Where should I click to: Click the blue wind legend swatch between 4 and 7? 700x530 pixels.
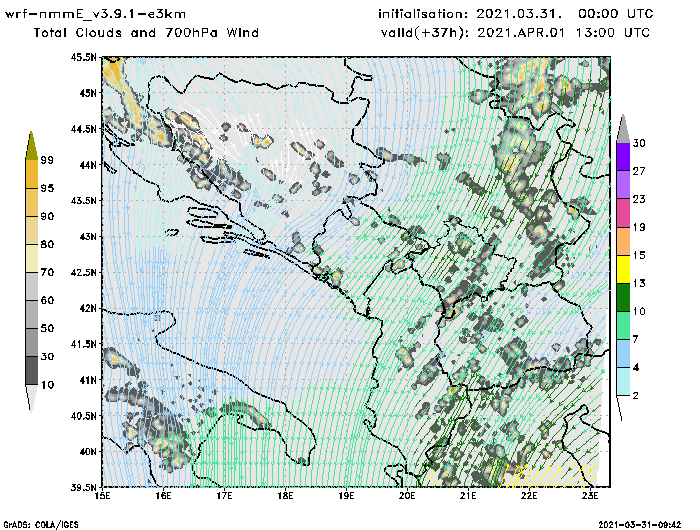[x=623, y=354]
